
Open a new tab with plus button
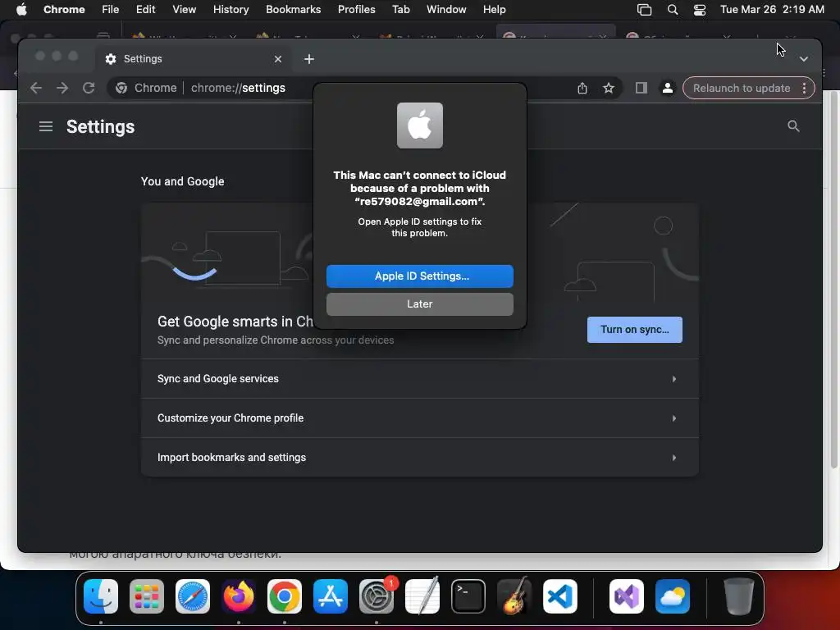(x=309, y=59)
